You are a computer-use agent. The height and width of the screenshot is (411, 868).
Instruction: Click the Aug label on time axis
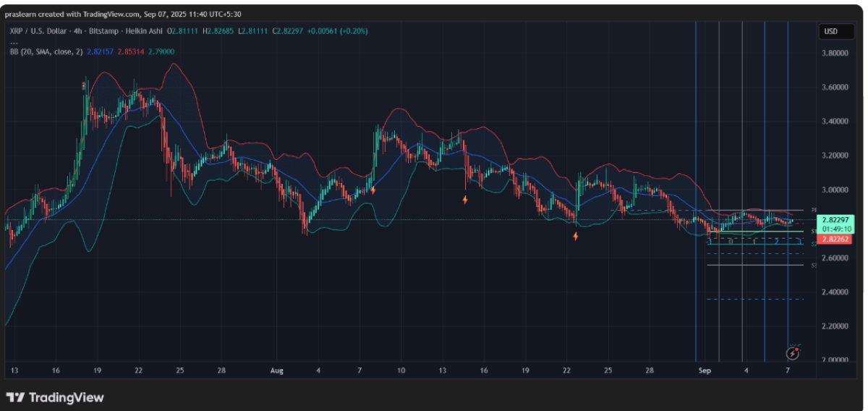[276, 370]
